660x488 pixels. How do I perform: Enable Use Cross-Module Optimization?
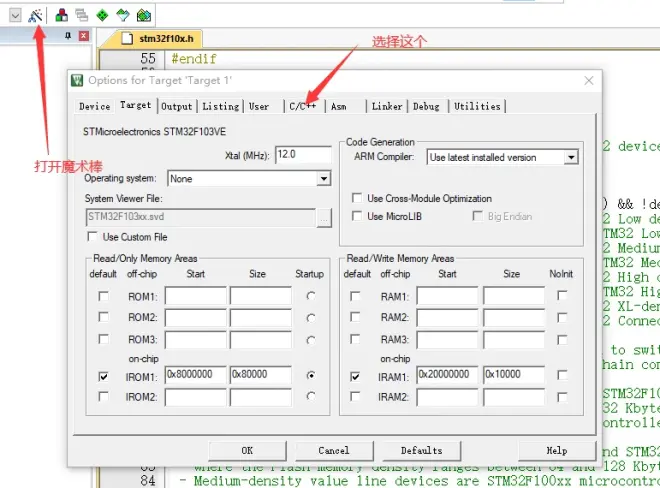click(x=357, y=198)
